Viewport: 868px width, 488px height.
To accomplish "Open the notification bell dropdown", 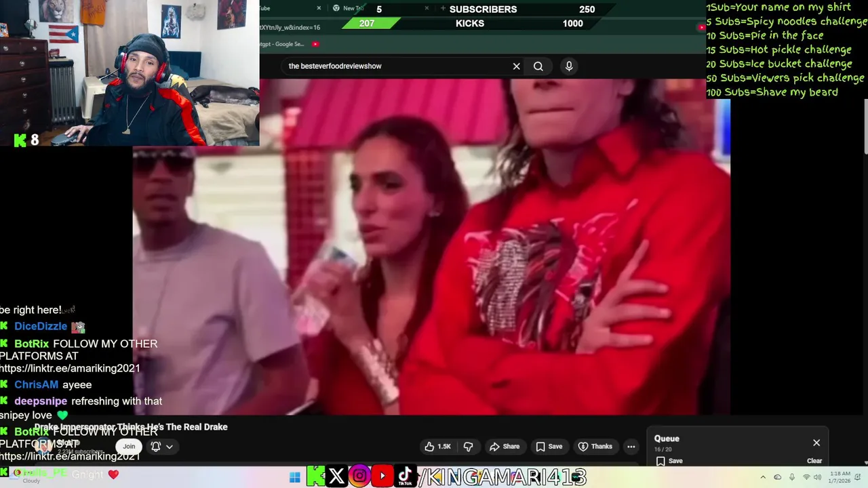I will coord(161,447).
